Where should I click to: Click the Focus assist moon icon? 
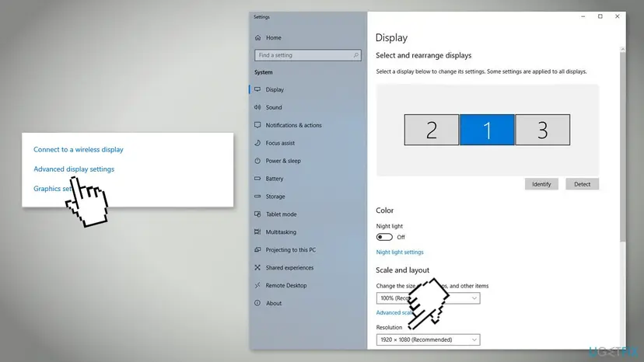[257, 143]
